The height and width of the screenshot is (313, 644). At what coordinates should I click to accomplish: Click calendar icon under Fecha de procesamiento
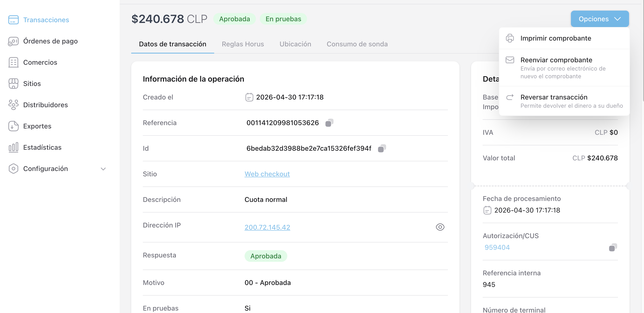pos(487,210)
